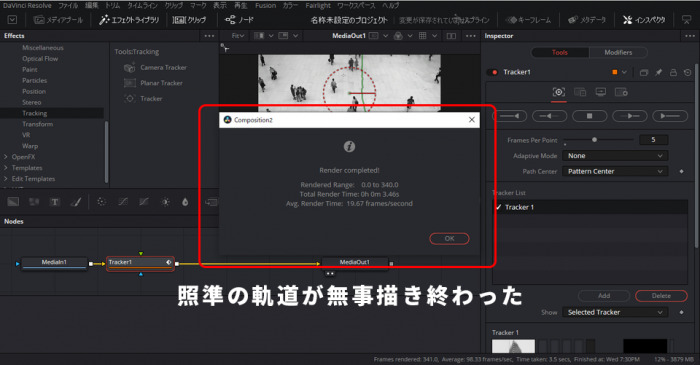The image size is (700, 365).
Task: Click the Stop Tracking button
Action: coord(589,116)
